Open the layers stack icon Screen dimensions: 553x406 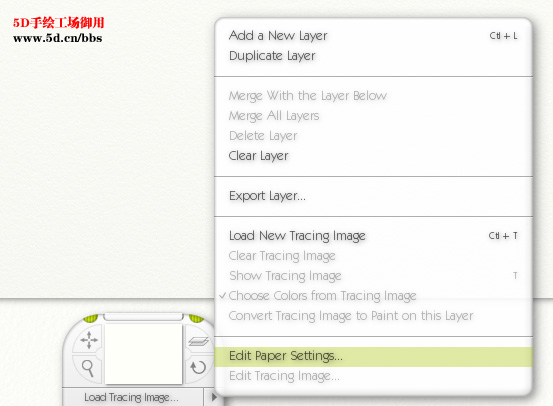199,341
